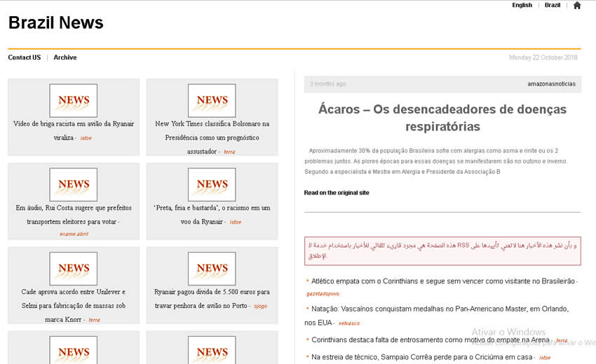Open NEWS thumbnail for Rui Costa audio story

click(x=74, y=184)
